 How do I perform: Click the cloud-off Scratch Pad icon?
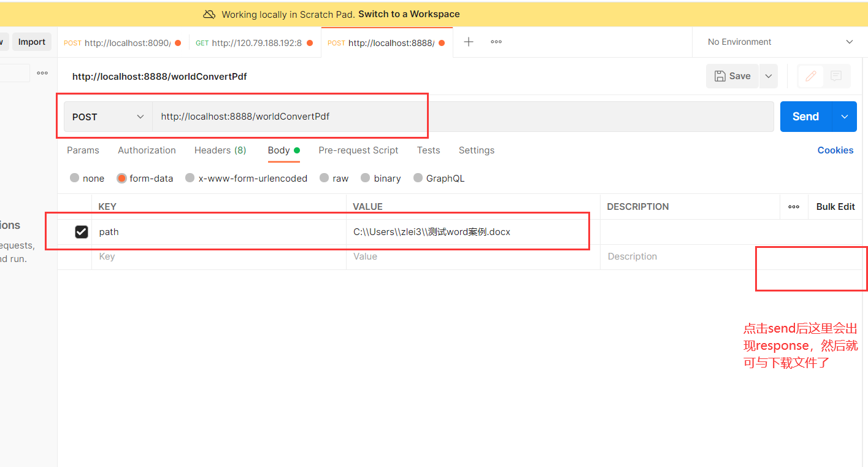pos(210,14)
